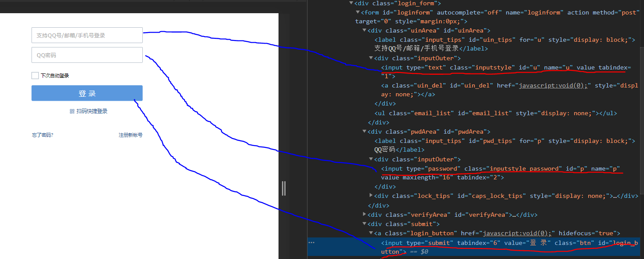Screen dimensions: 644x259
Task: Expand the div id="caps_lock_tips" node
Action: click(371, 195)
